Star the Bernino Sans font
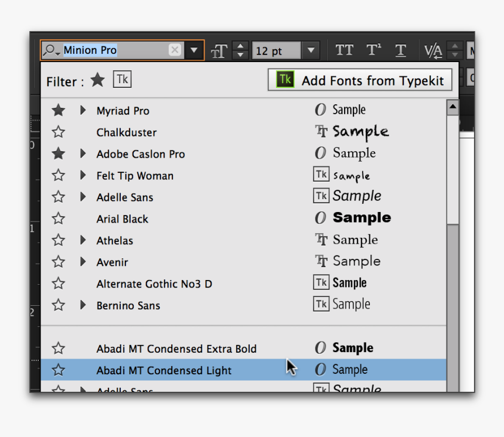504x437 pixels. click(x=59, y=305)
